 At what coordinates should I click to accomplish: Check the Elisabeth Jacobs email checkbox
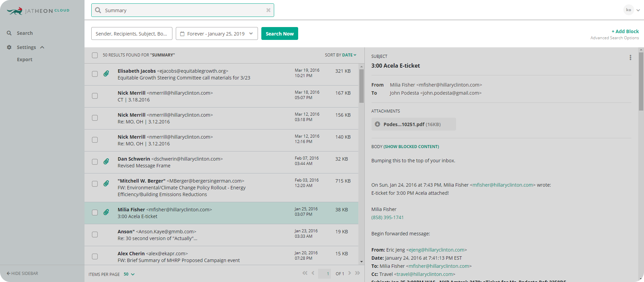[95, 74]
